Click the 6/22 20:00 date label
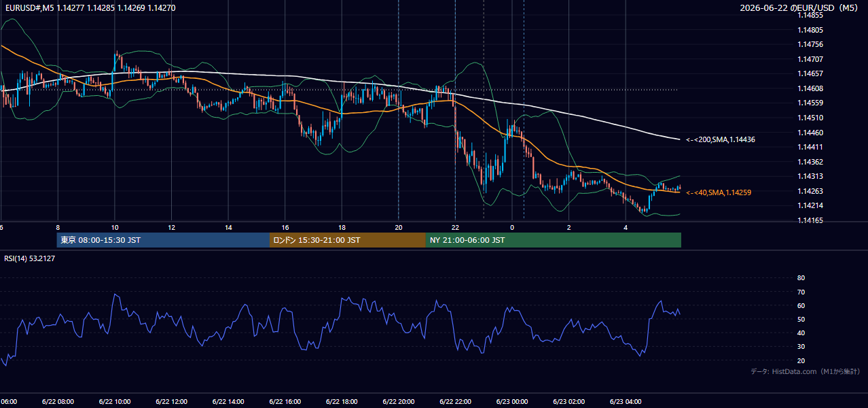Viewport: 868px width, 408px height. coord(398,401)
